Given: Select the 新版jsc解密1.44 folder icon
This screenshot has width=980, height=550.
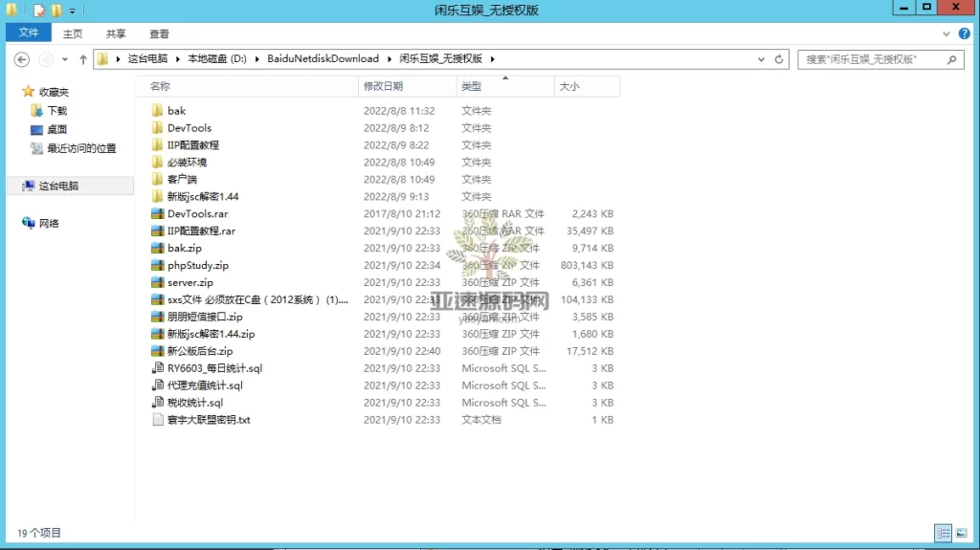Looking at the screenshot, I should point(158,196).
